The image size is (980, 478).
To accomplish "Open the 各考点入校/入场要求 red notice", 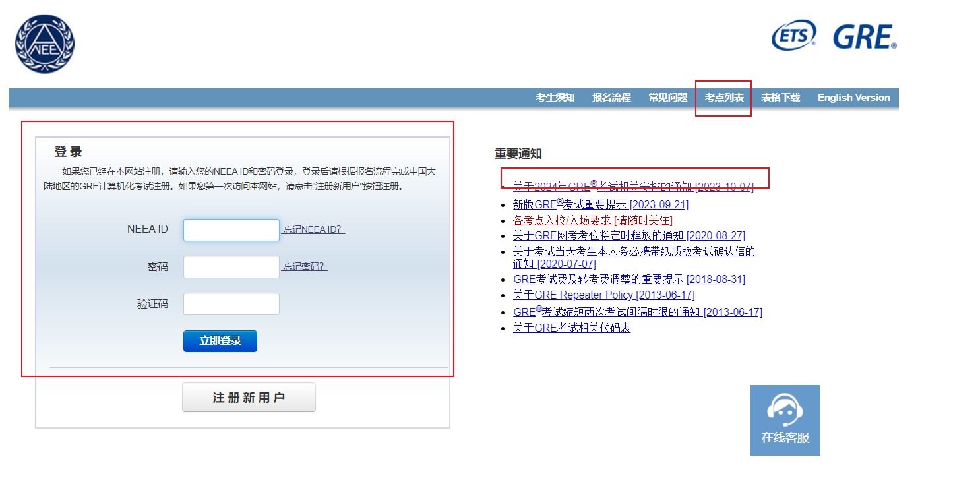I will 592,220.
